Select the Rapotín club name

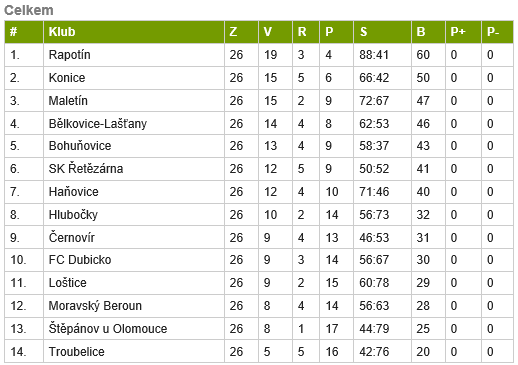69,55
